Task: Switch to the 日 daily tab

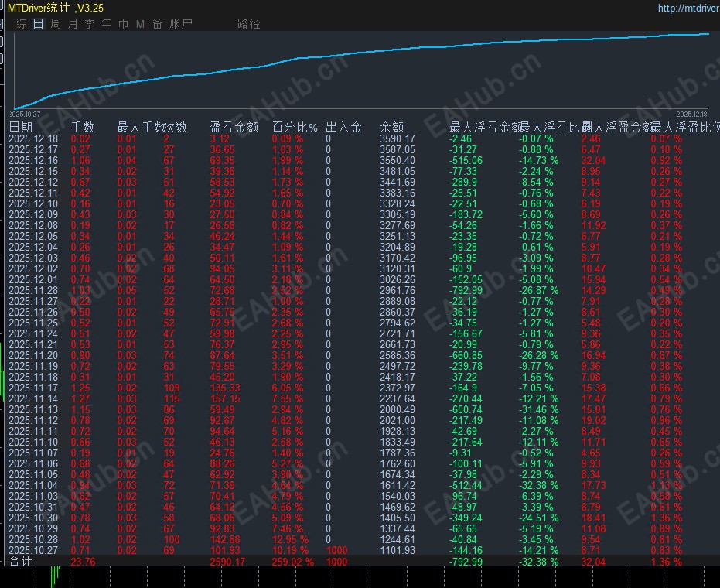Action: 37,24
